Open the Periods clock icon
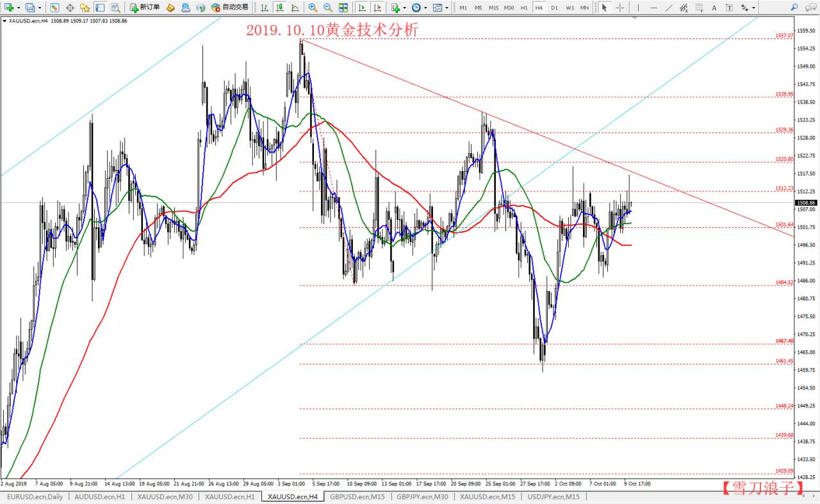Screen dimensions: 820x504 point(416,8)
